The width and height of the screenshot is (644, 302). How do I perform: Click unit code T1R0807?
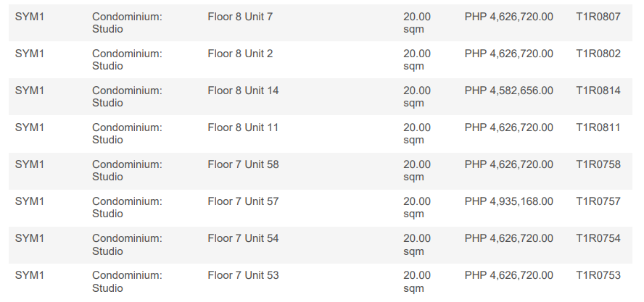click(x=598, y=17)
